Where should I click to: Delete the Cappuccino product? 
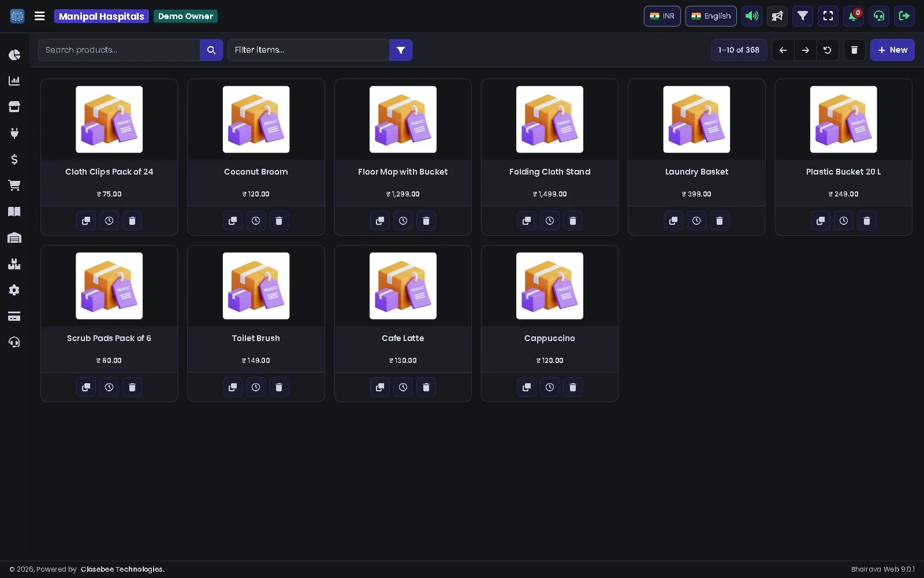[573, 387]
